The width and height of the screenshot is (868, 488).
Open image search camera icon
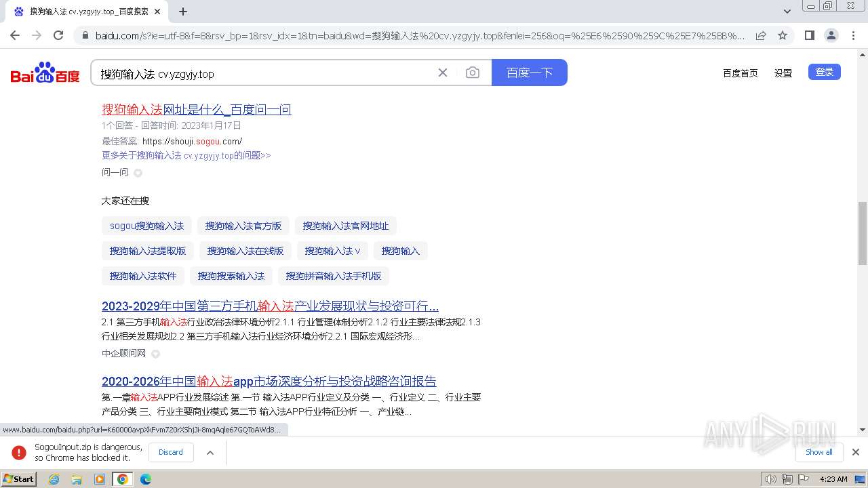pos(473,73)
